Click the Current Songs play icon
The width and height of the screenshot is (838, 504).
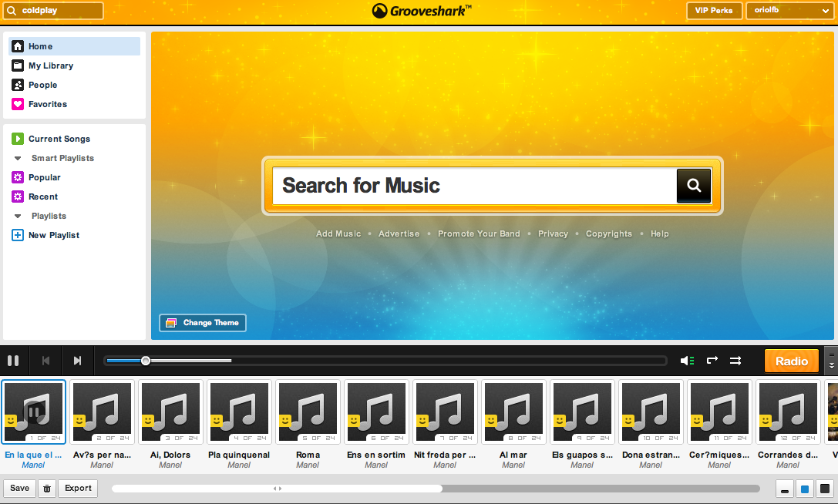coord(18,139)
